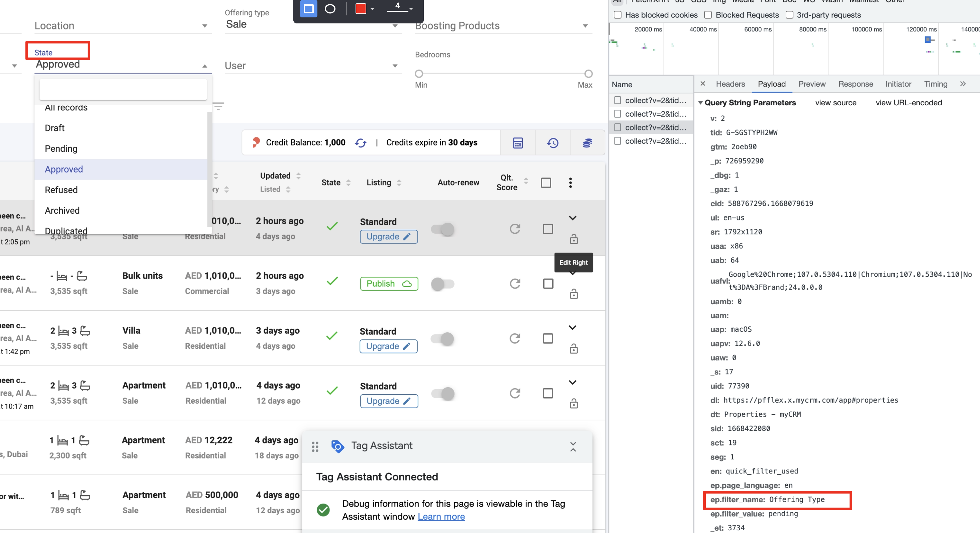The image size is (980, 533).
Task: Open the Location dropdown
Action: pyautogui.click(x=122, y=25)
